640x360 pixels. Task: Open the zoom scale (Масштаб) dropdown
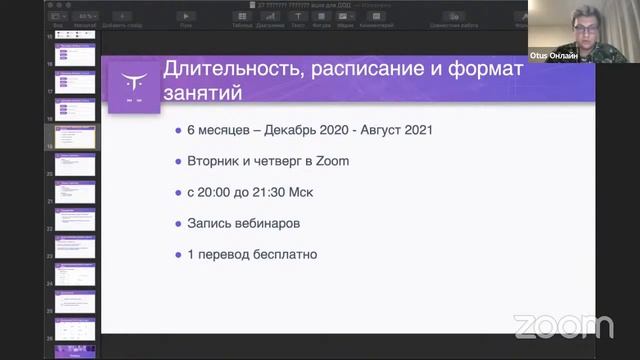(85, 16)
